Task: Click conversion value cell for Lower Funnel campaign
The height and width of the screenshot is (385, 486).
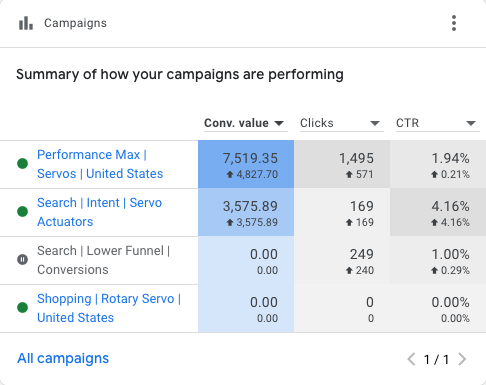Action: tap(246, 260)
